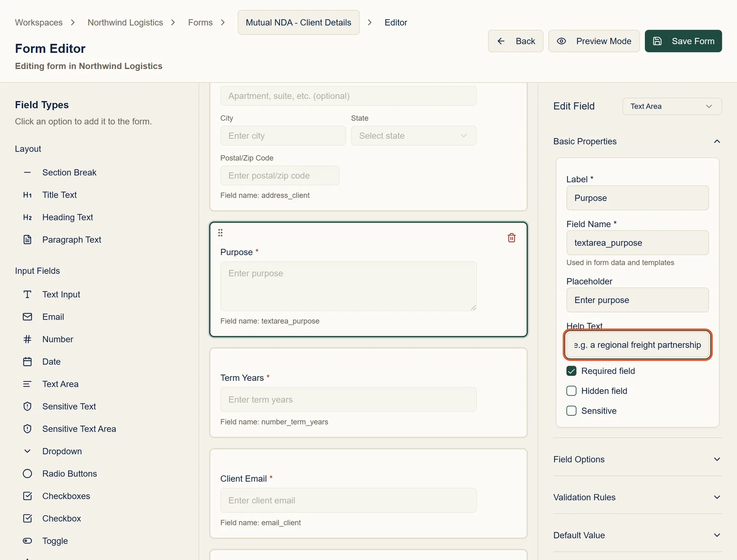Focus the Help Text input field
The height and width of the screenshot is (560, 737).
click(638, 345)
